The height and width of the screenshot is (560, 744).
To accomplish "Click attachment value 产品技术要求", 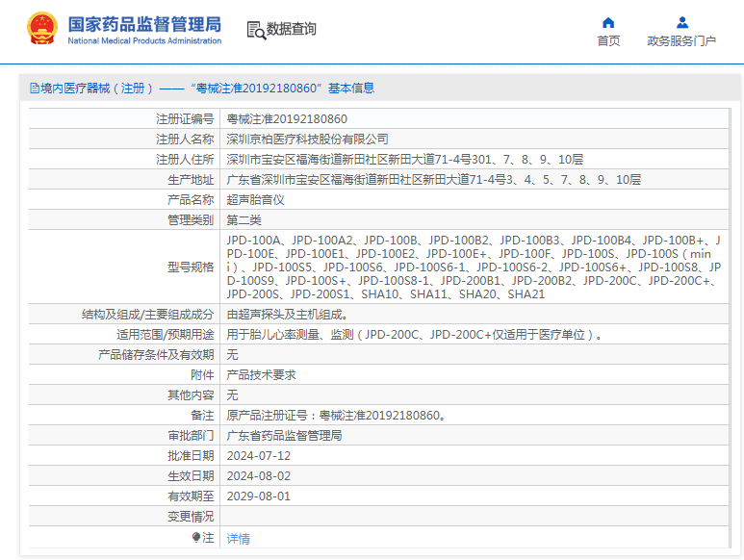I will pyautogui.click(x=261, y=375).
